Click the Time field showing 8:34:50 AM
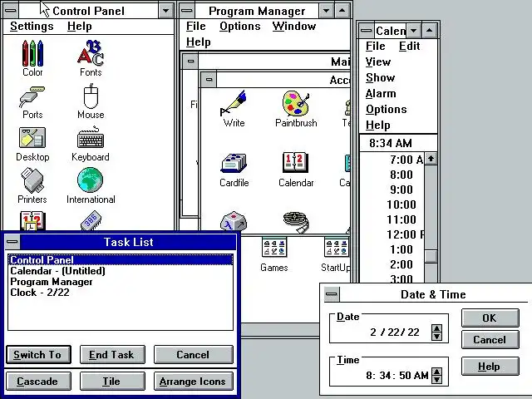 tap(397, 375)
